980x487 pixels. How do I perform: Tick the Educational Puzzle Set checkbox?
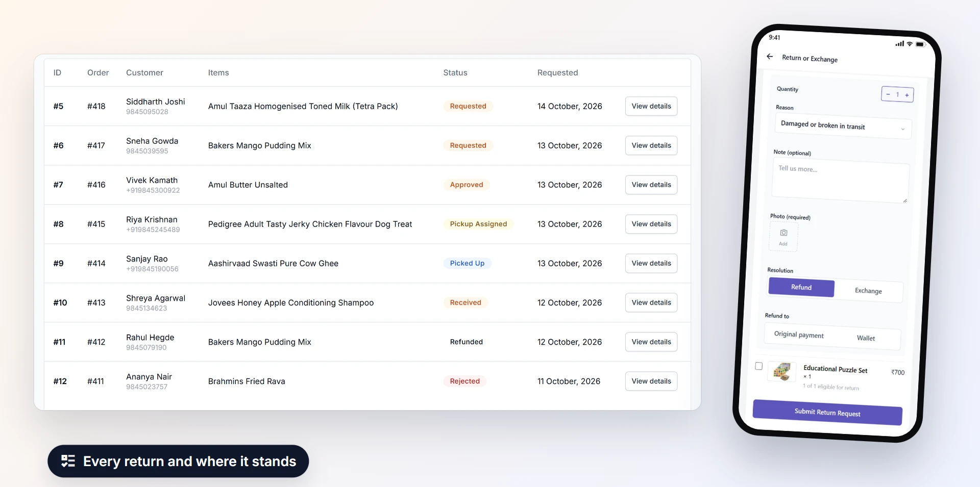tap(758, 366)
